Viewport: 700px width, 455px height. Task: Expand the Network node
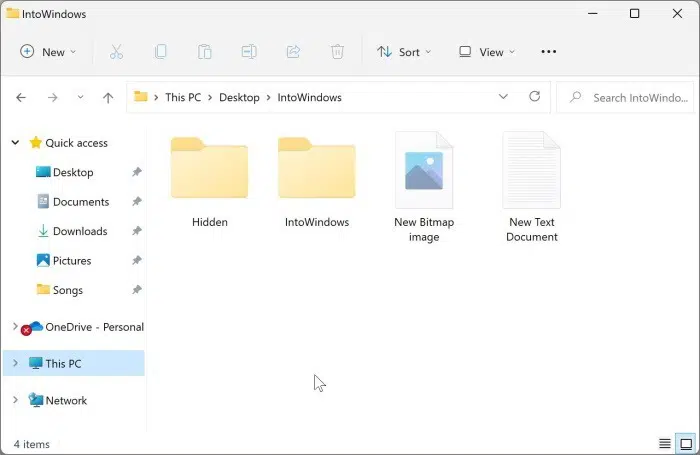tap(15, 400)
